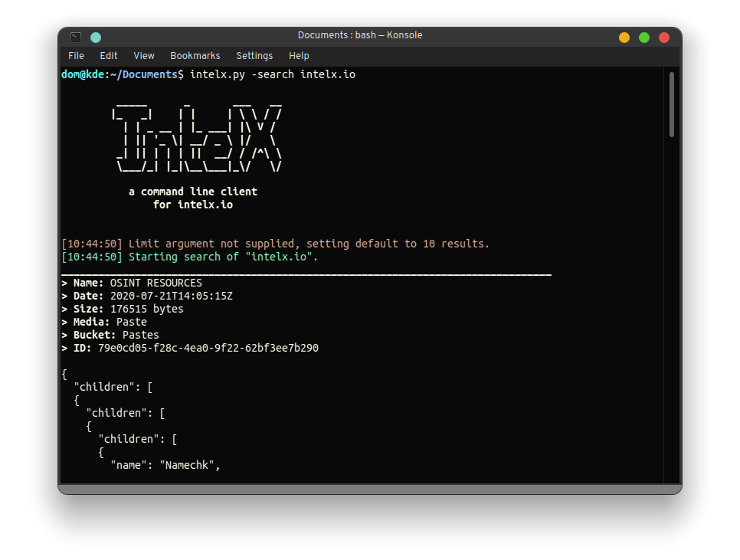
Task: Minimize window with the orange button
Action: pyautogui.click(x=624, y=38)
